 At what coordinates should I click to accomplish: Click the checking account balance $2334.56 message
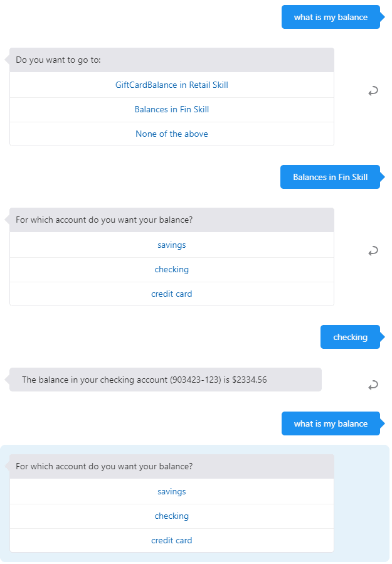166,380
